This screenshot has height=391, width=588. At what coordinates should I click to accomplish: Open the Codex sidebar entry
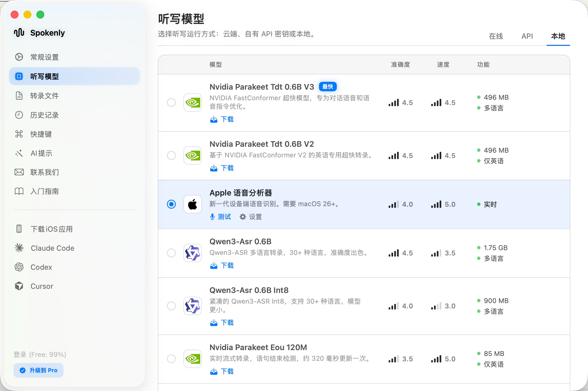pos(74,267)
